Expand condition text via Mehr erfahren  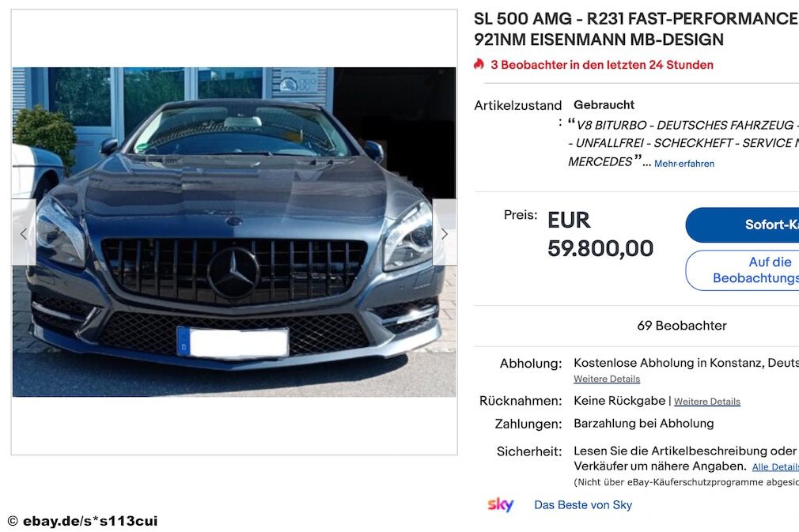pyautogui.click(x=684, y=164)
